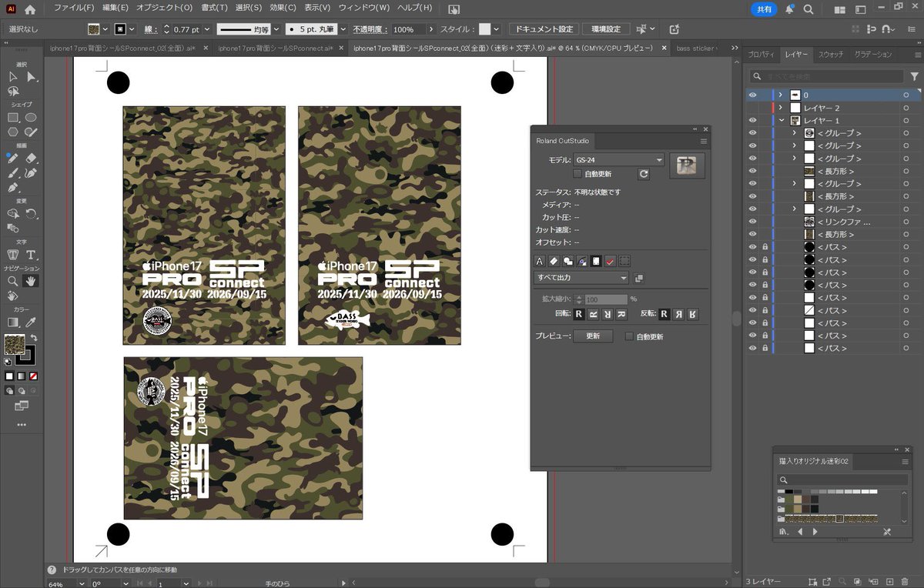Open the ファイル(F) menu

pos(75,8)
